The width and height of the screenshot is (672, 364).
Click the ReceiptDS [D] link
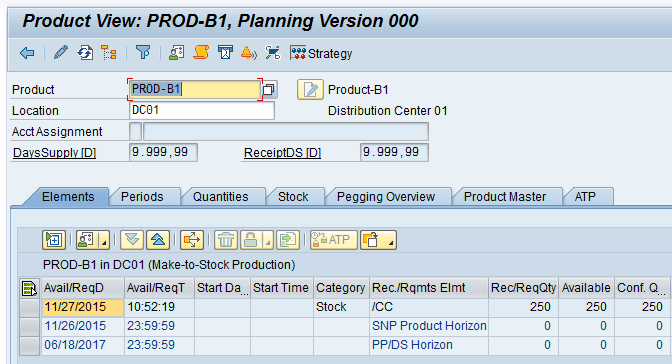point(282,153)
